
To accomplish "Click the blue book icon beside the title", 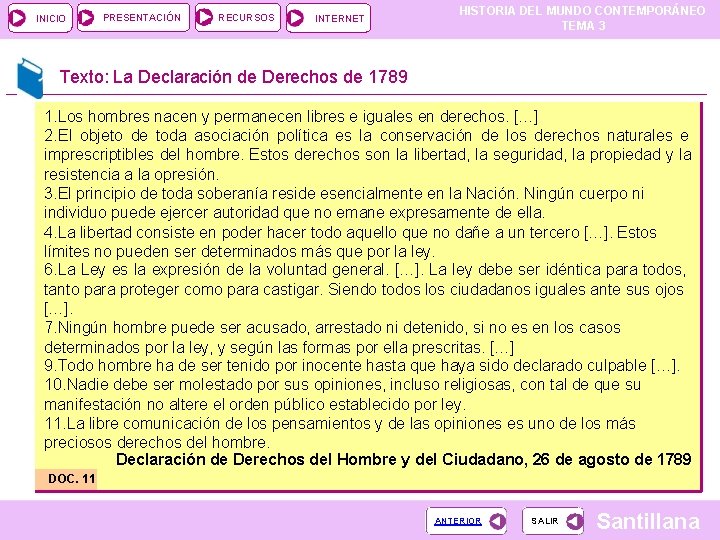I will pos(30,78).
